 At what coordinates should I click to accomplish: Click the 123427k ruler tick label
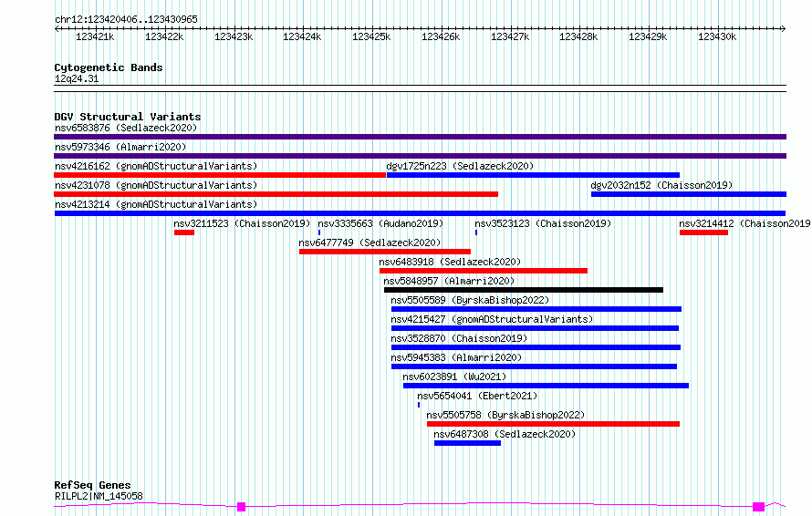[510, 36]
